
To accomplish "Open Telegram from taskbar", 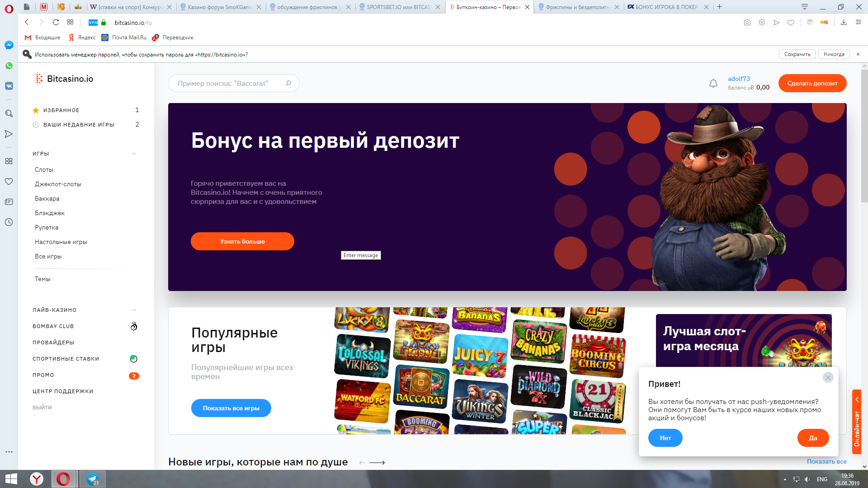I will point(93,479).
